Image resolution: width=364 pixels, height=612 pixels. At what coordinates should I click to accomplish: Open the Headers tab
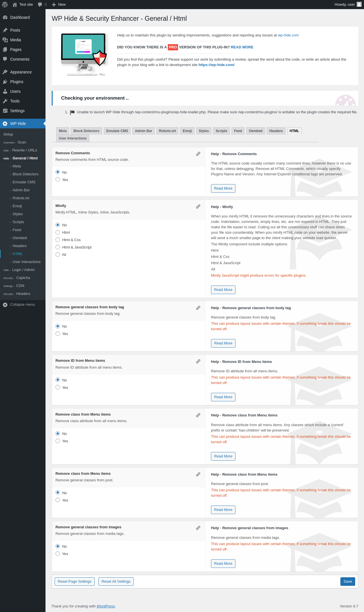(276, 131)
